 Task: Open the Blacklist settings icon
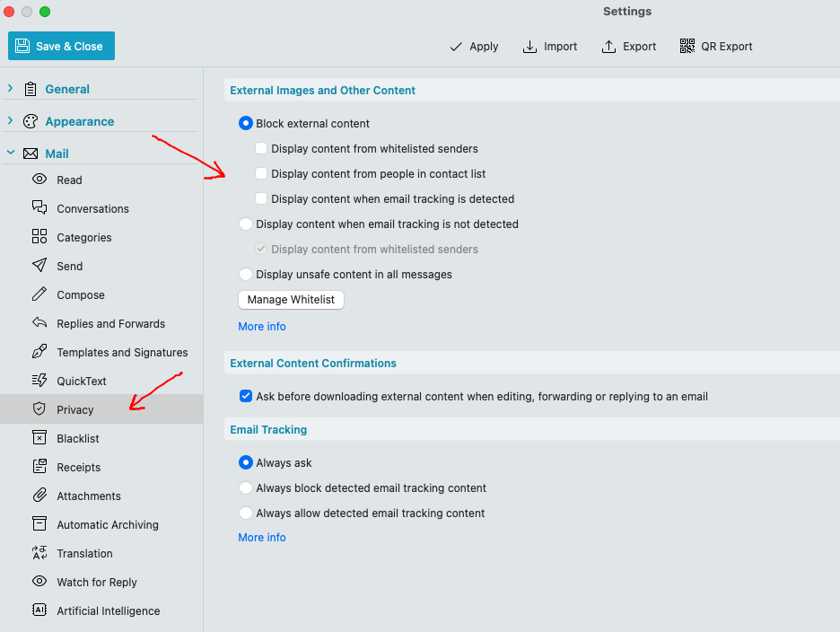click(39, 438)
